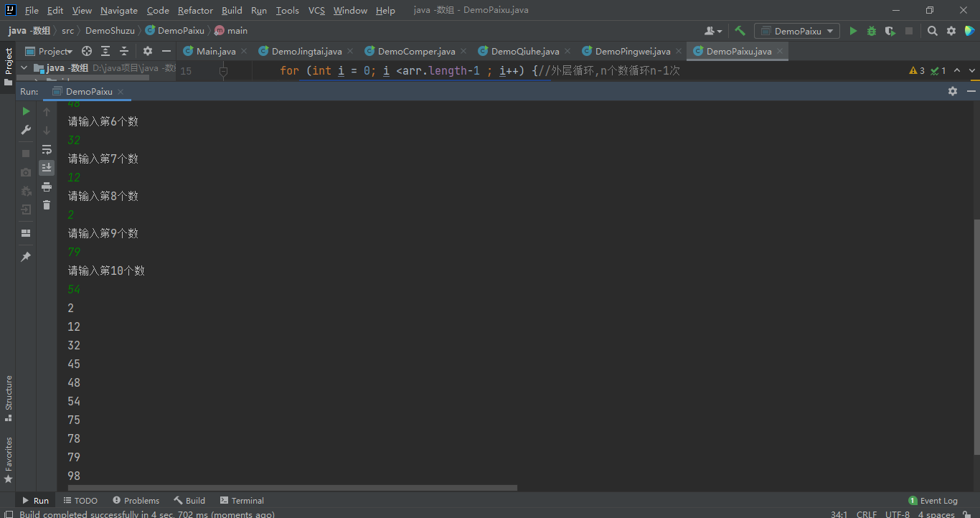The height and width of the screenshot is (518, 980).
Task: Toggle Scroll to End in Run console
Action: point(47,167)
